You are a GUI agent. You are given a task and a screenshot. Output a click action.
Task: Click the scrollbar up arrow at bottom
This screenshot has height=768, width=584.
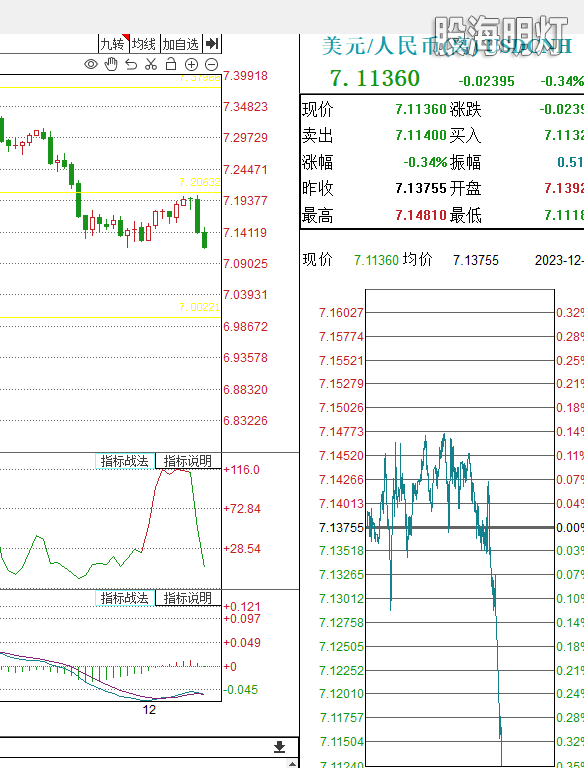[x=292, y=764]
